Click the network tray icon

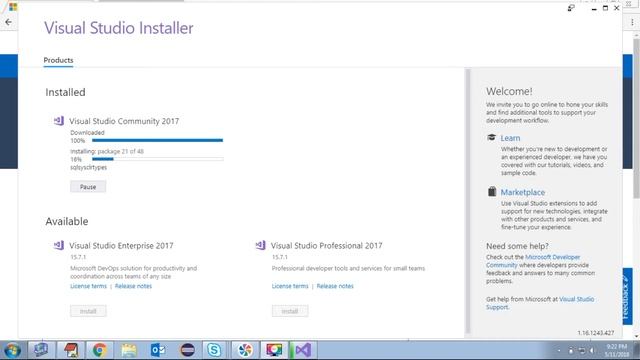pos(582,351)
